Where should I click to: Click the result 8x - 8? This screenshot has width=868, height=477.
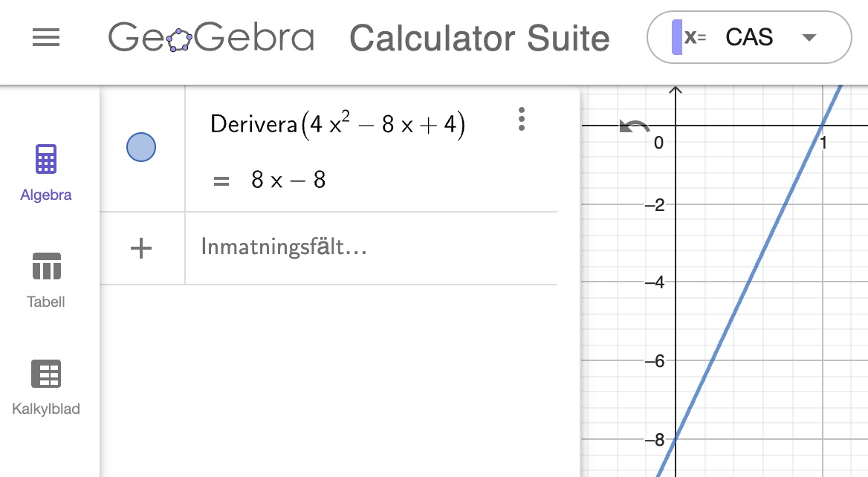click(287, 178)
